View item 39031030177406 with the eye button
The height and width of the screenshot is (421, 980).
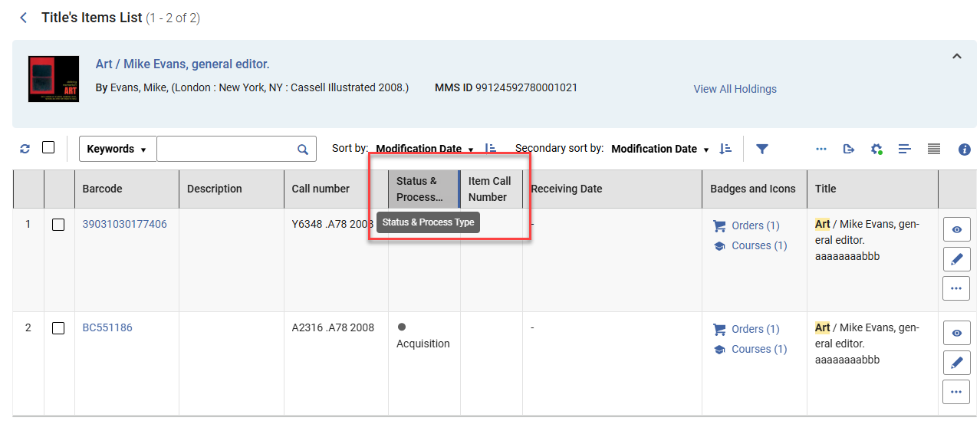click(x=956, y=229)
